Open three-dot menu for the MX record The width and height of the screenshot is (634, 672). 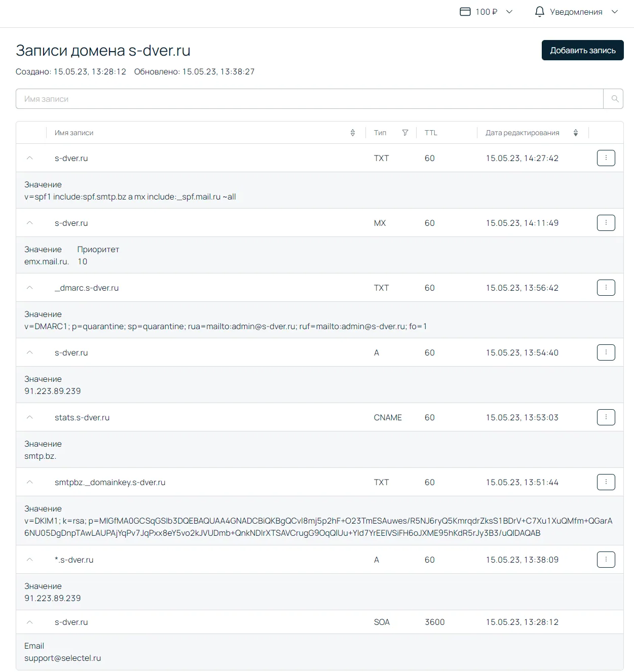[606, 223]
